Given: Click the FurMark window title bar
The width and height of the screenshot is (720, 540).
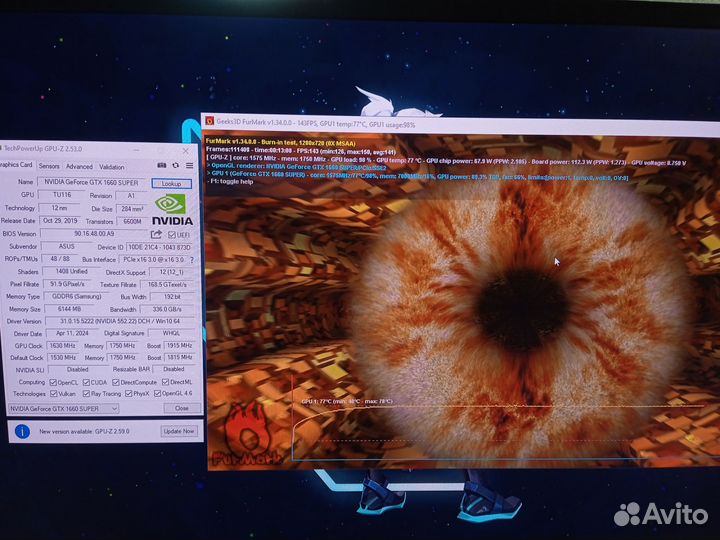Looking at the screenshot, I should pos(461,124).
